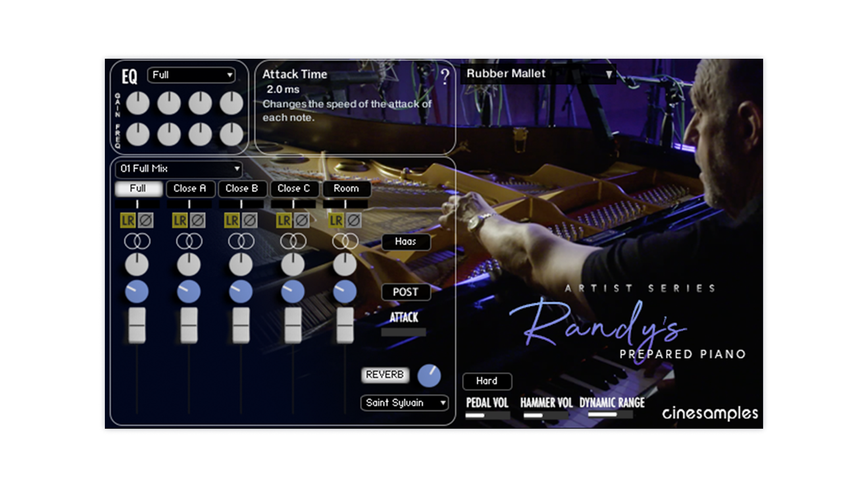
Task: Invert phase on Close A channel
Action: point(197,221)
